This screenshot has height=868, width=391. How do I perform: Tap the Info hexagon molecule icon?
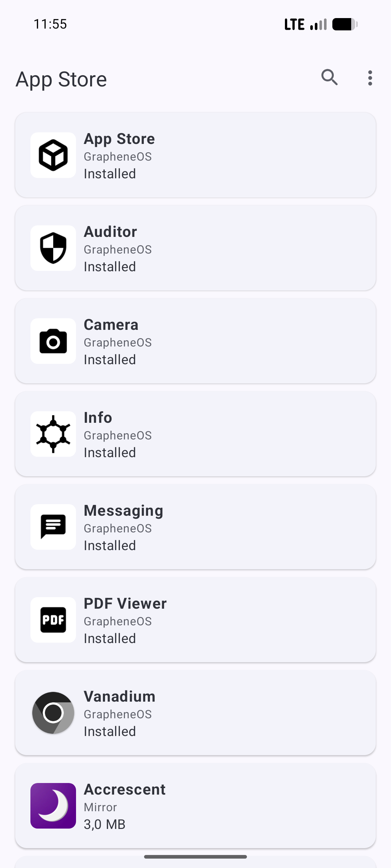coord(53,434)
